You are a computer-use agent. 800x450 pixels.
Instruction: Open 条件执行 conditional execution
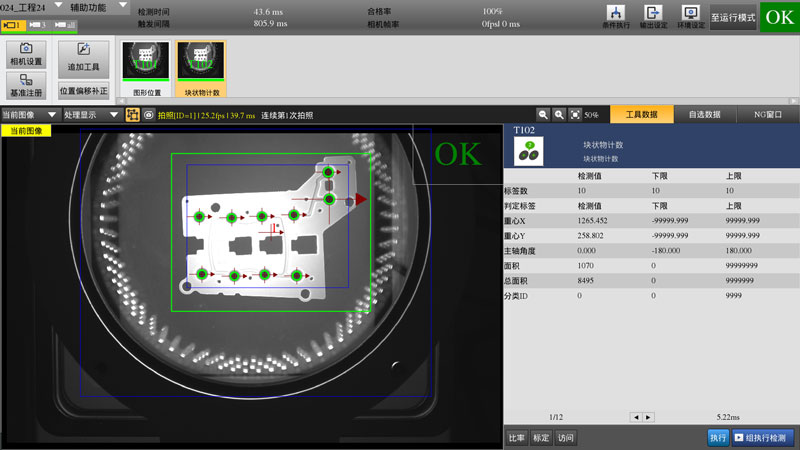tap(617, 16)
